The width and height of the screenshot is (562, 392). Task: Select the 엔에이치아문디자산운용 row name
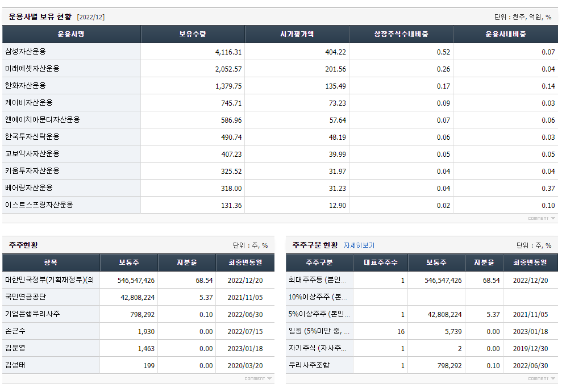[x=42, y=120]
